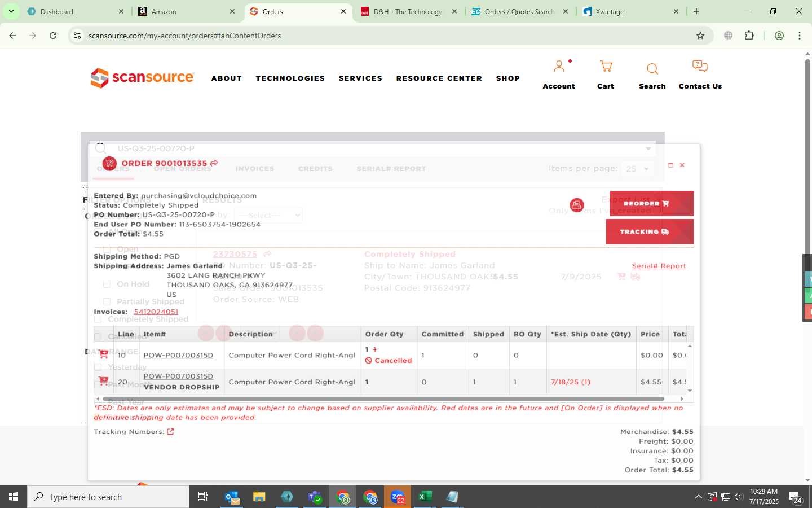Open item POW-P00700315D on line 10
This screenshot has width=812, height=508.
tap(178, 355)
